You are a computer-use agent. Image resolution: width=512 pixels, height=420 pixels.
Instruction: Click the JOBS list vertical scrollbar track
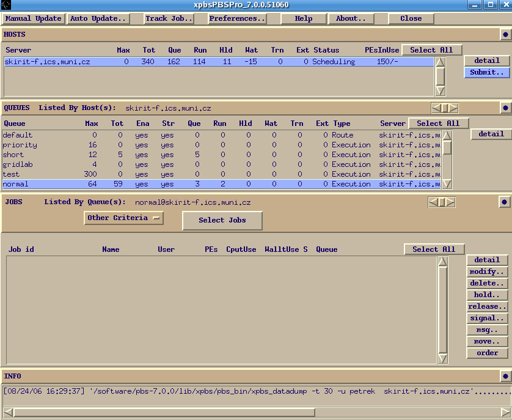(442, 310)
